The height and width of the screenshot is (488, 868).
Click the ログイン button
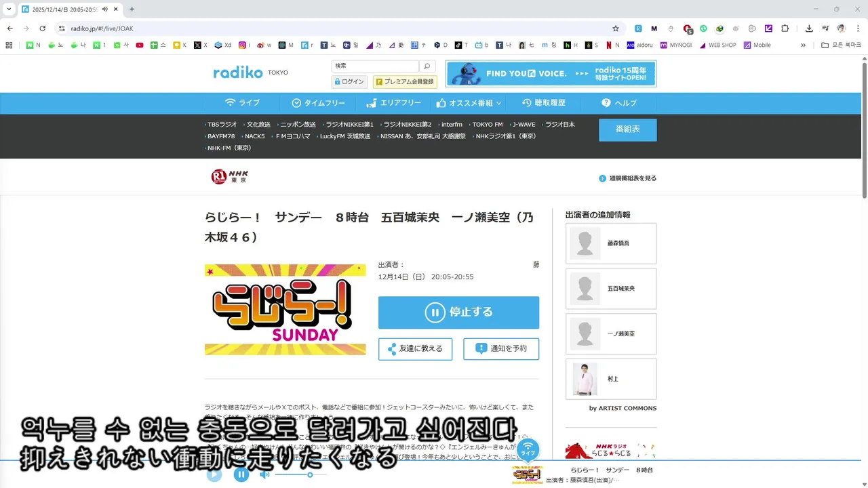pyautogui.click(x=349, y=81)
